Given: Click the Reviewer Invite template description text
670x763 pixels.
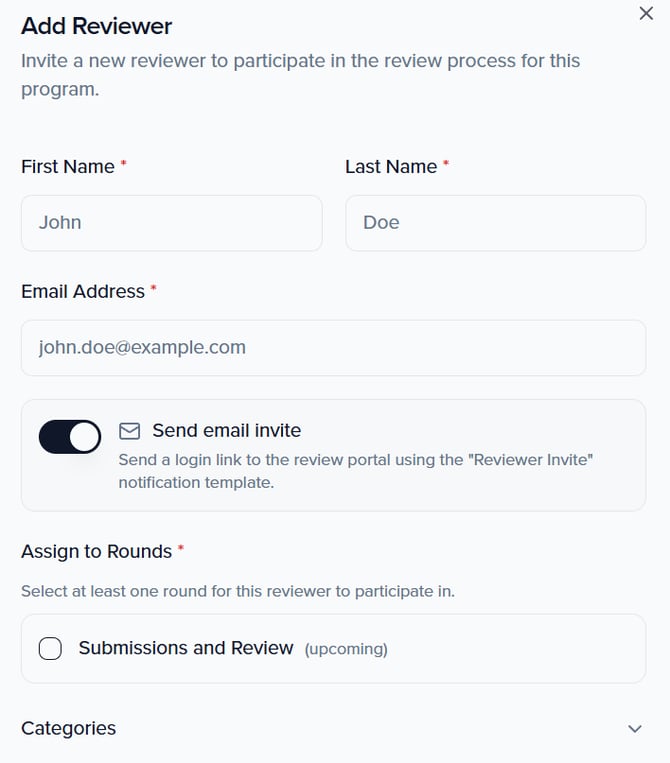Looking at the screenshot, I should [355, 471].
